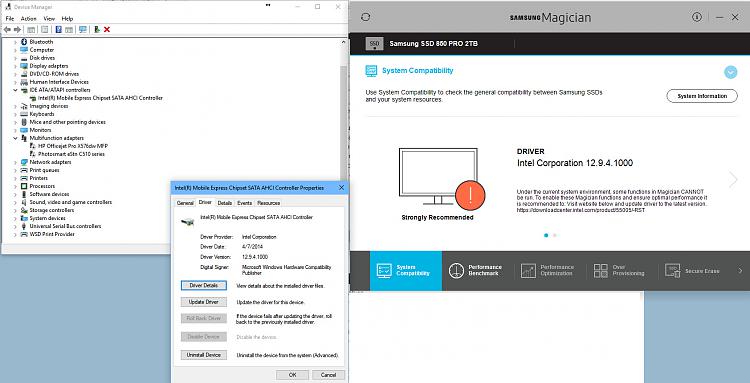Open View menu in Device Manager

[x=49, y=19]
